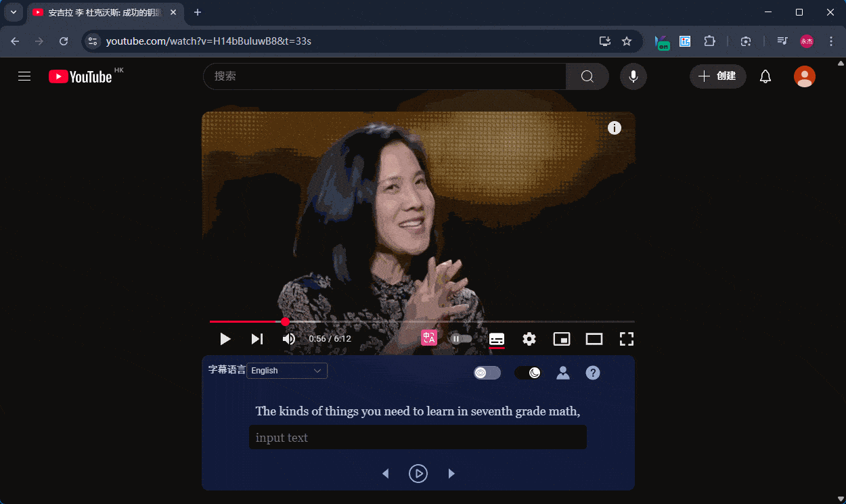Toggle subtitles (CC) in the player

497,339
